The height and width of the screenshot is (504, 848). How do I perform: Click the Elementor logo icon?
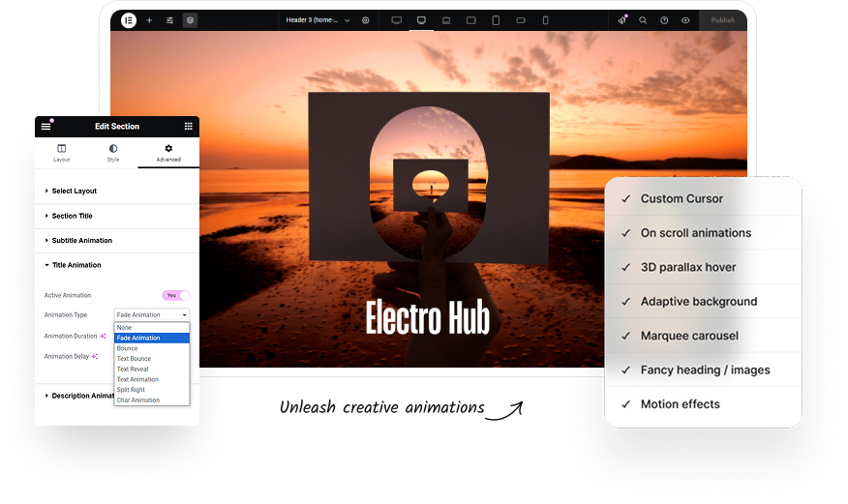pos(129,20)
